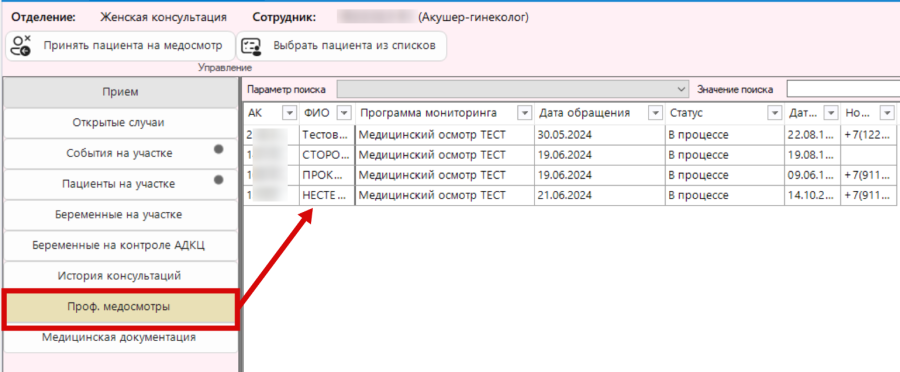
Task: Sort by Дата обращения column header
Action: pyautogui.click(x=584, y=113)
